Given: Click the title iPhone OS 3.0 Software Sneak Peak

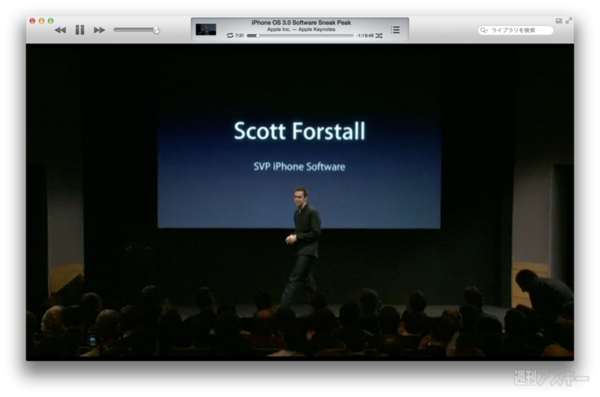Looking at the screenshot, I should [x=301, y=23].
